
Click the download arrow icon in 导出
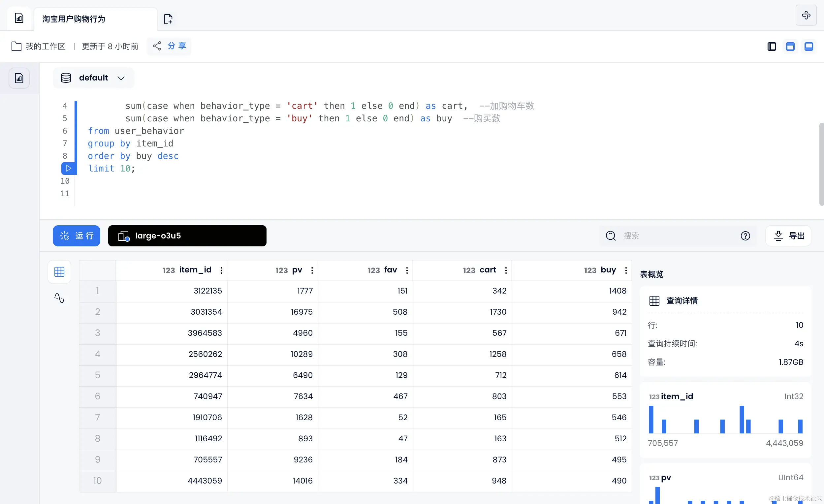pos(778,236)
